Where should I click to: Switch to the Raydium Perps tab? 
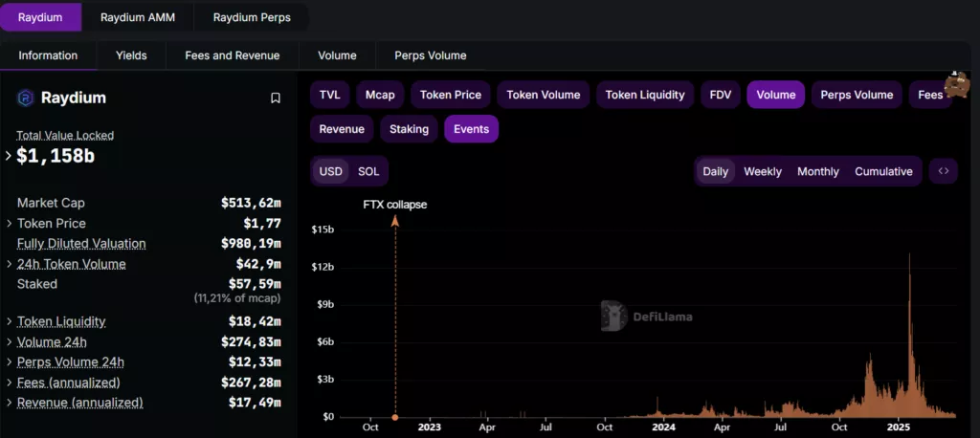point(252,17)
